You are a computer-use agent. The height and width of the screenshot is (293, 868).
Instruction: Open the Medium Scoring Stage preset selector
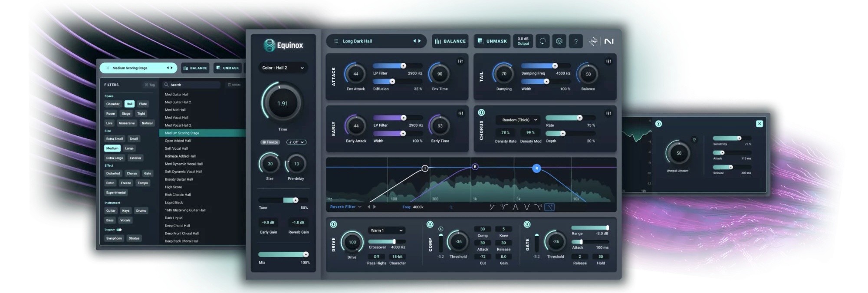coord(138,68)
